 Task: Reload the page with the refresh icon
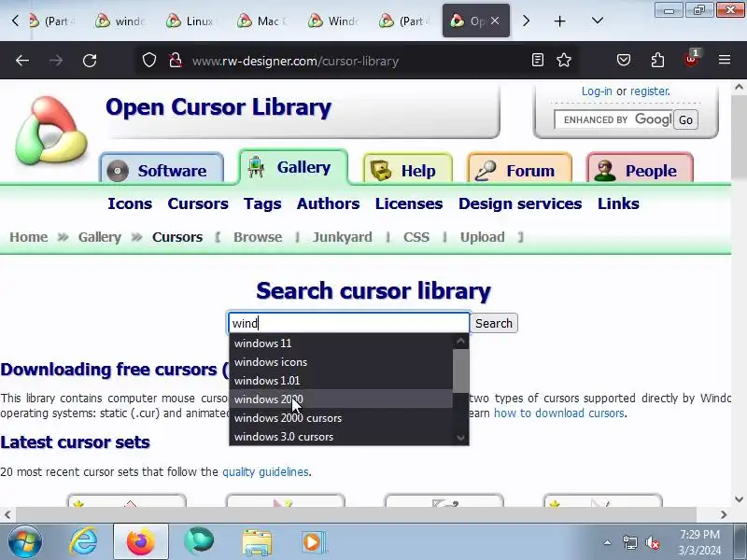pyautogui.click(x=90, y=61)
